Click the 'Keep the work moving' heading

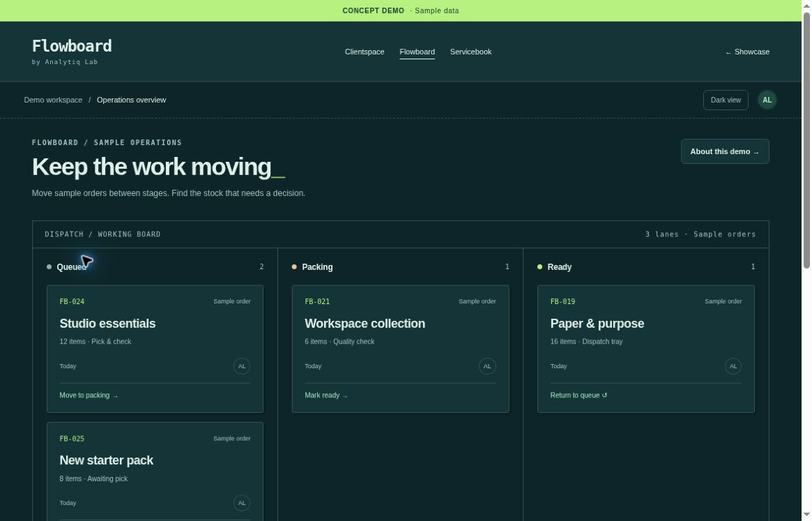[158, 167]
